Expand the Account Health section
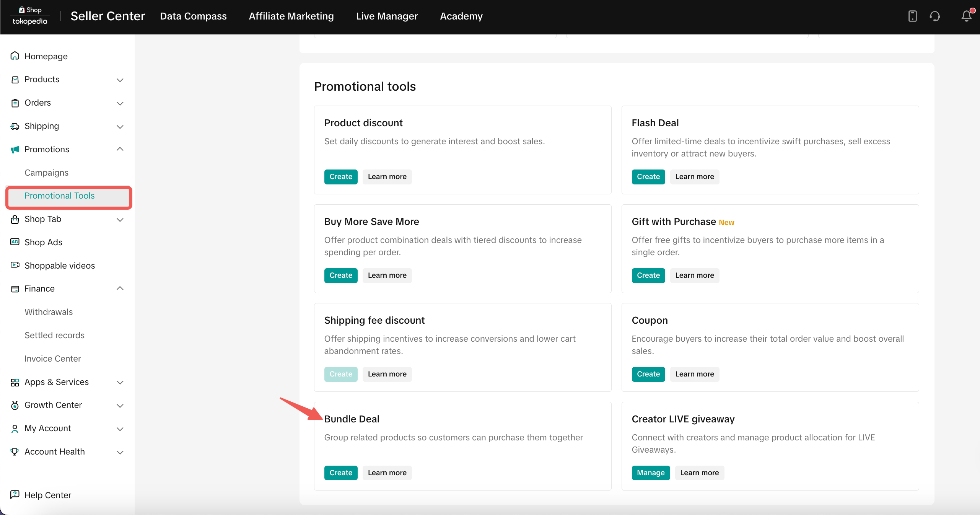Viewport: 980px width, 515px height. (x=120, y=452)
